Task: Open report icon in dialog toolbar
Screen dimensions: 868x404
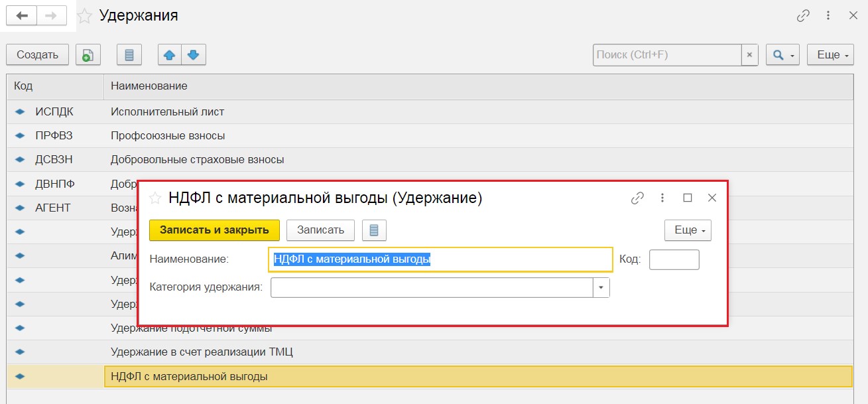Action: pyautogui.click(x=374, y=230)
